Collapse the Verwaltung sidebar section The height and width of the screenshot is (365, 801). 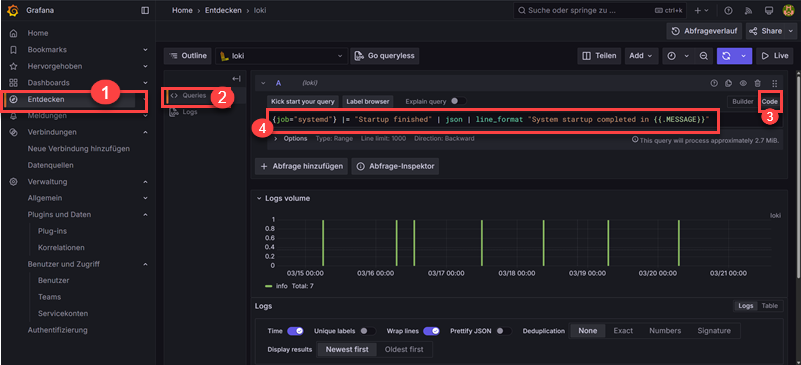coord(145,182)
